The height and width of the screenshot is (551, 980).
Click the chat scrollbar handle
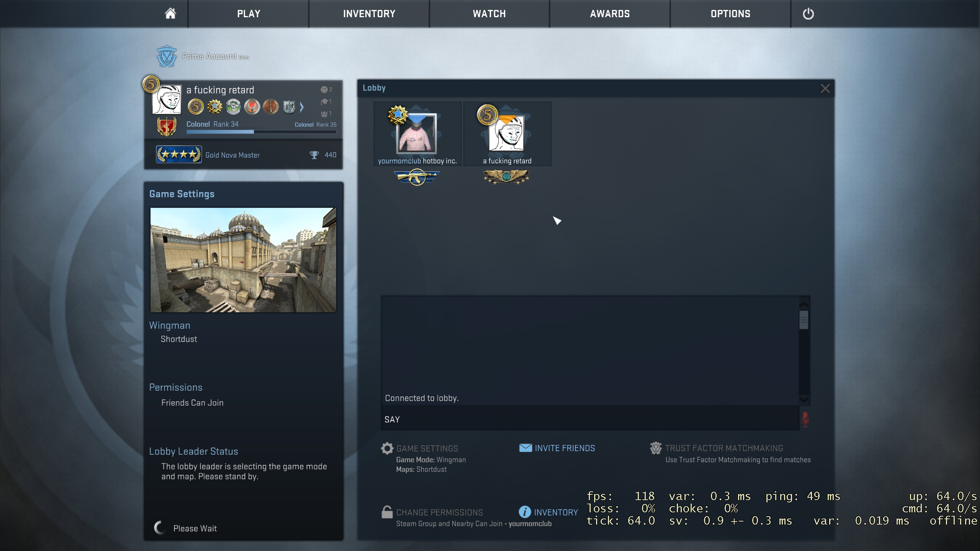(x=804, y=320)
